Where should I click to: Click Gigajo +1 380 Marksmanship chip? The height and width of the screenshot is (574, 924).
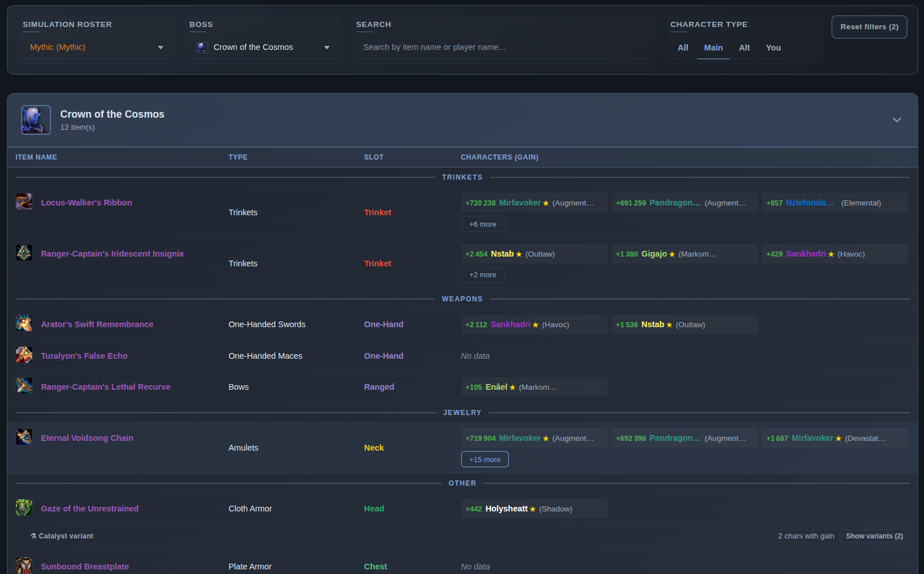[684, 254]
